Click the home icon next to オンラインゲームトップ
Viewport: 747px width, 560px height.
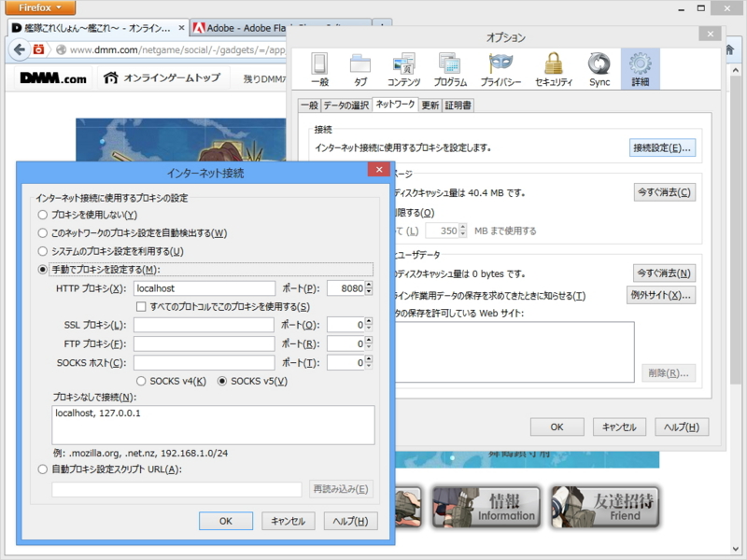tap(110, 77)
